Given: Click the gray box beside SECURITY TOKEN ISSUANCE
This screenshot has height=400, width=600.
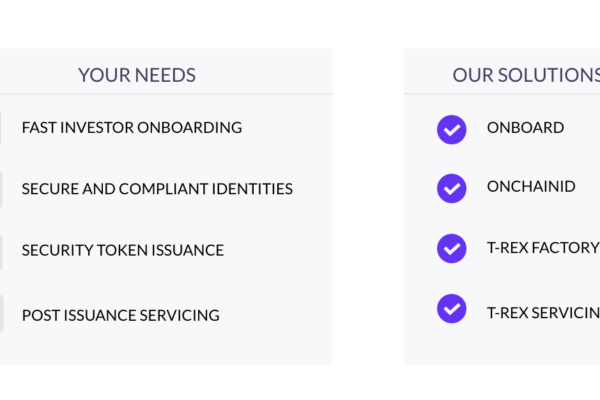Looking at the screenshot, I should pyautogui.click(x=1, y=252).
